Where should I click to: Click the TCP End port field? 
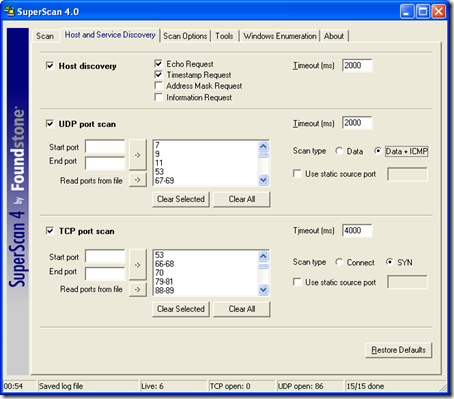point(105,273)
